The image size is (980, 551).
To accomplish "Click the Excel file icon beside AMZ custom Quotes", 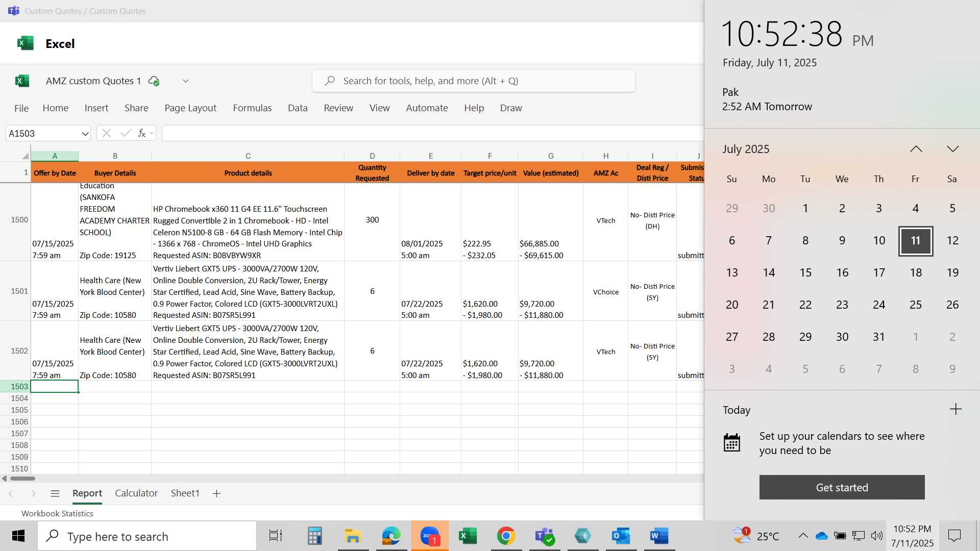I will click(22, 81).
